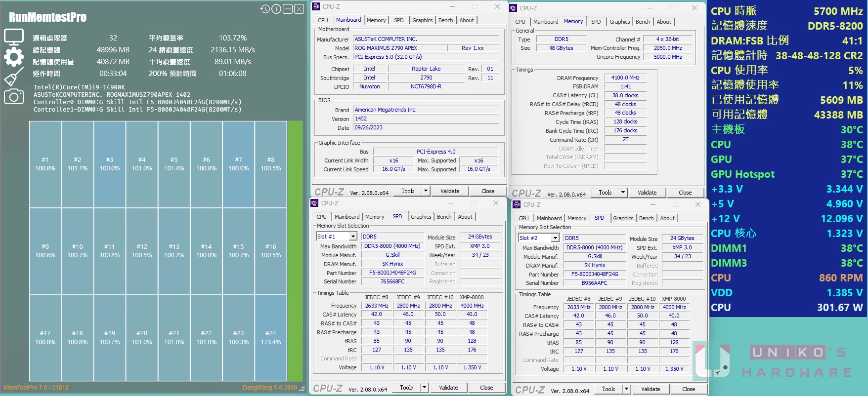Select memory test block #24 at 173.4%
This screenshot has height=396, width=868.
point(271,338)
